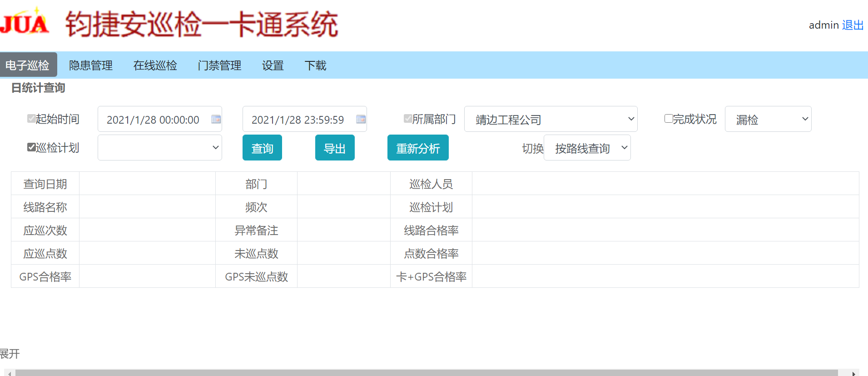Click the 未巡点数 table cell
Image resolution: width=868 pixels, height=376 pixels.
click(256, 253)
